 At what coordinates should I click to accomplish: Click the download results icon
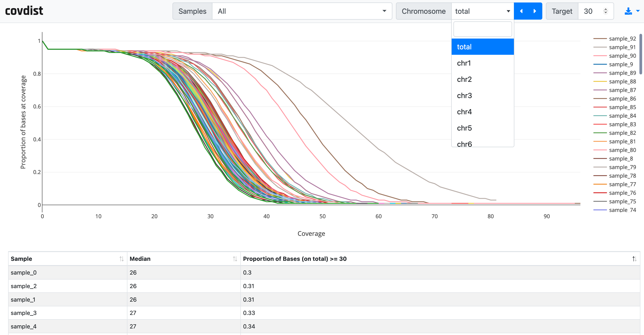628,11
